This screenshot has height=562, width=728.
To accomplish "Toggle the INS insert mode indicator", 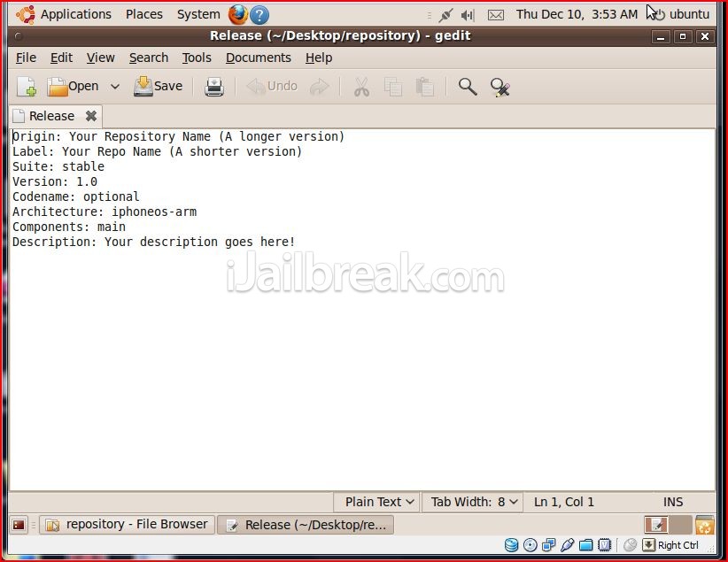I will click(x=672, y=502).
